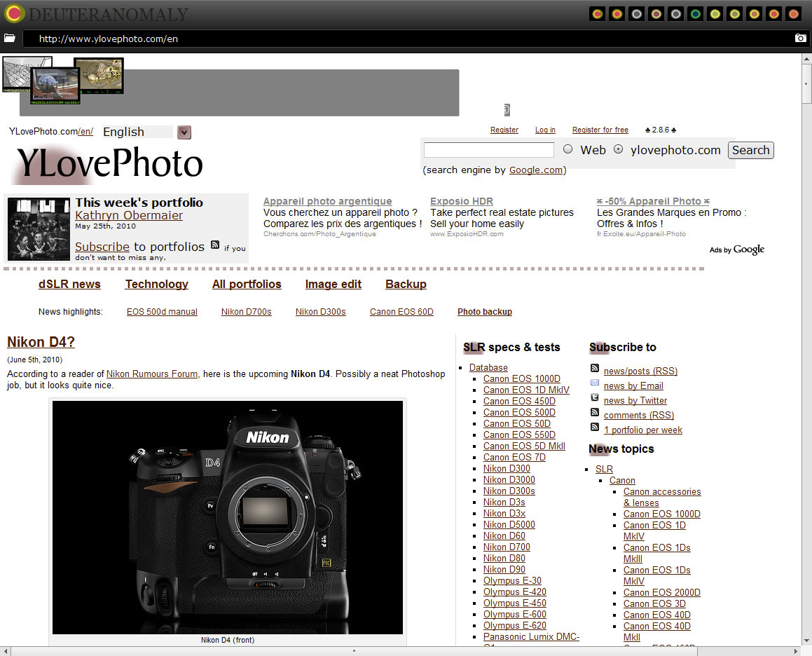Click the RSS icon beside comments (RSS)
The height and width of the screenshot is (656, 812).
[x=595, y=413]
